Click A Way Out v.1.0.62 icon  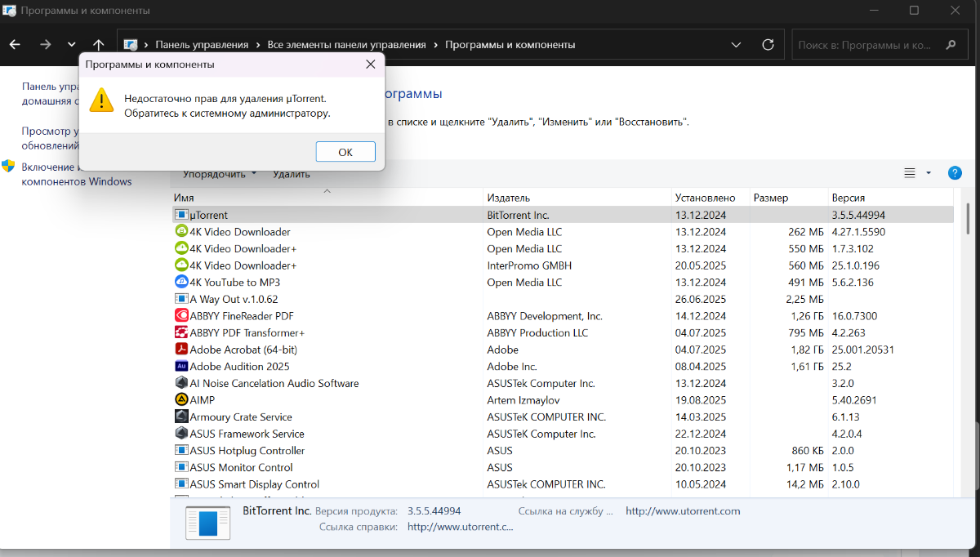[x=181, y=299]
